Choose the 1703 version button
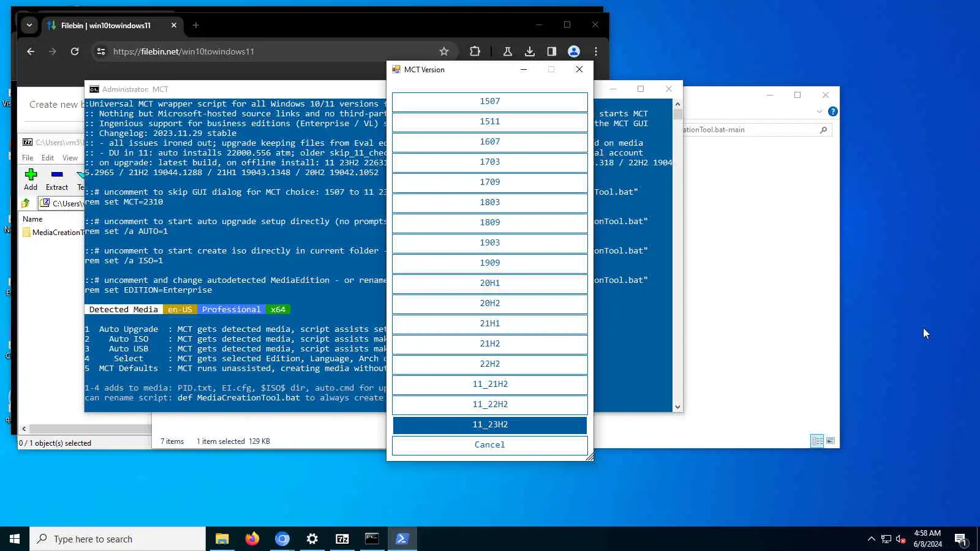The height and width of the screenshot is (551, 980). coord(489,162)
